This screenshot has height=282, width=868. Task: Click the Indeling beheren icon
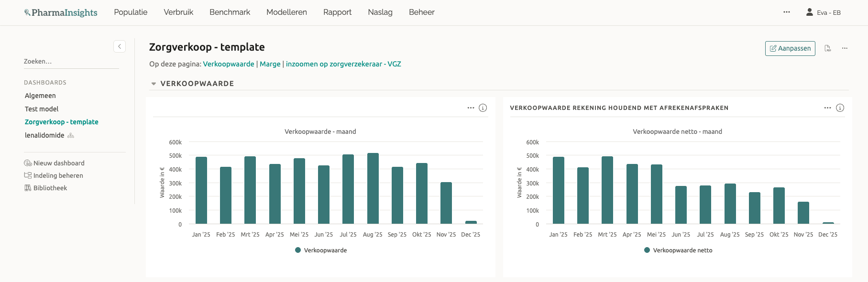coord(28,175)
